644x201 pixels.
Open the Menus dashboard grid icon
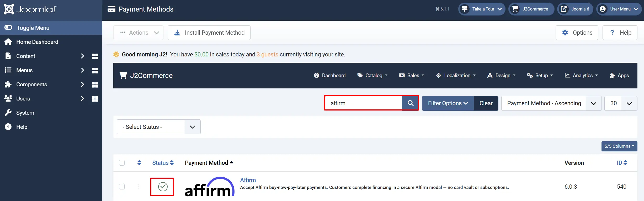tap(95, 71)
